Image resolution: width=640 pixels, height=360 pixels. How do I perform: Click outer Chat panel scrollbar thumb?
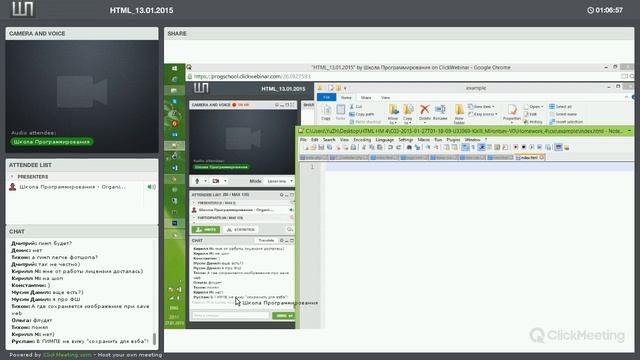pyautogui.click(x=154, y=339)
